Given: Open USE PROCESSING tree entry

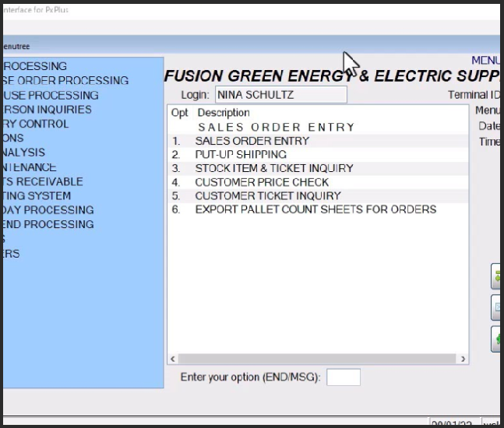Looking at the screenshot, I should pyautogui.click(x=51, y=95).
